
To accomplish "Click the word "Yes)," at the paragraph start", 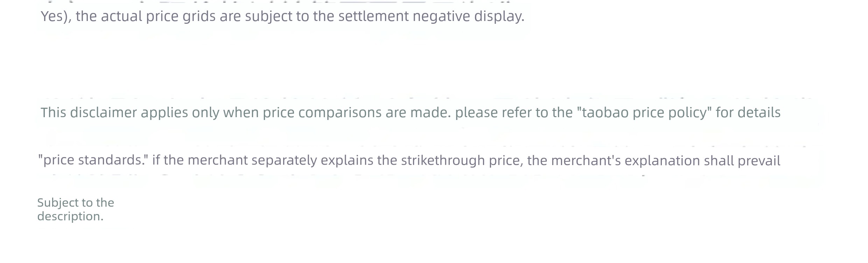I will click(x=56, y=16).
